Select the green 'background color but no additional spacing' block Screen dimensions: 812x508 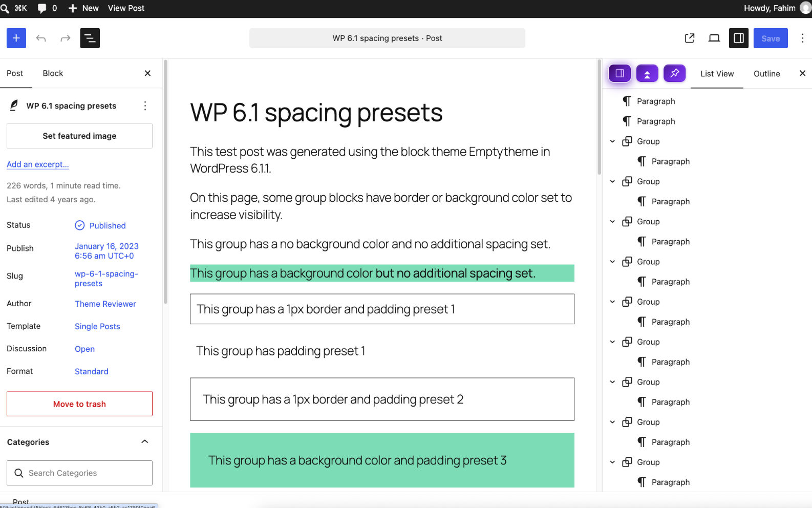(x=382, y=273)
